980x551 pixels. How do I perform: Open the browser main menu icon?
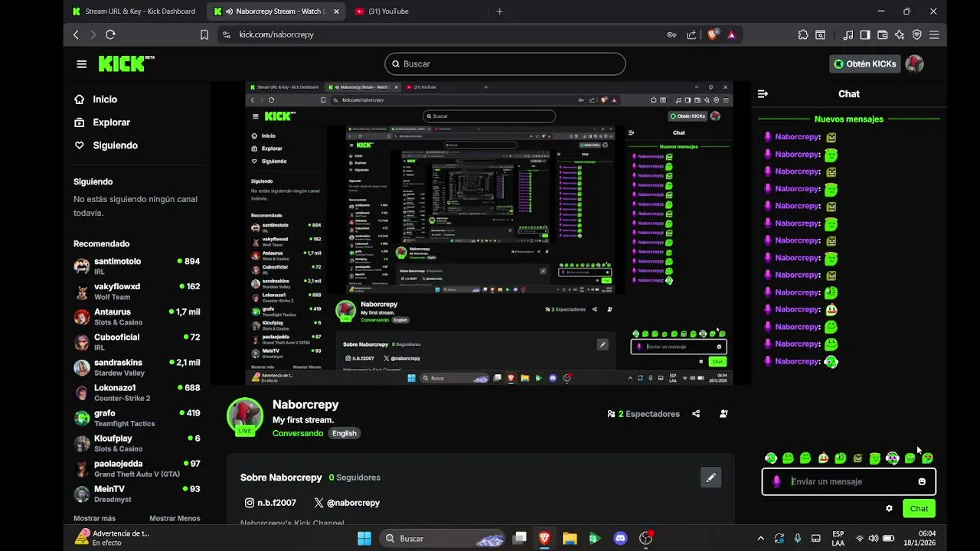coord(934,34)
